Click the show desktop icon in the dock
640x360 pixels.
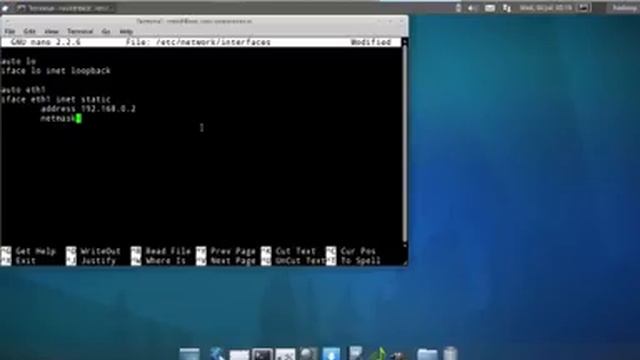190,354
